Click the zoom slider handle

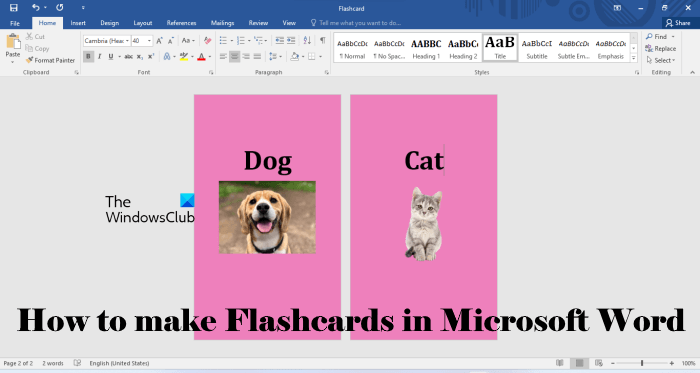tap(642, 364)
